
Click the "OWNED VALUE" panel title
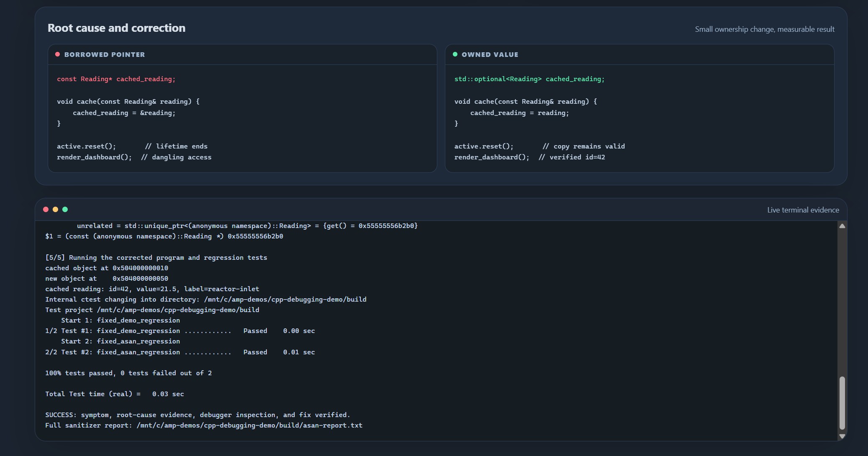pyautogui.click(x=490, y=55)
